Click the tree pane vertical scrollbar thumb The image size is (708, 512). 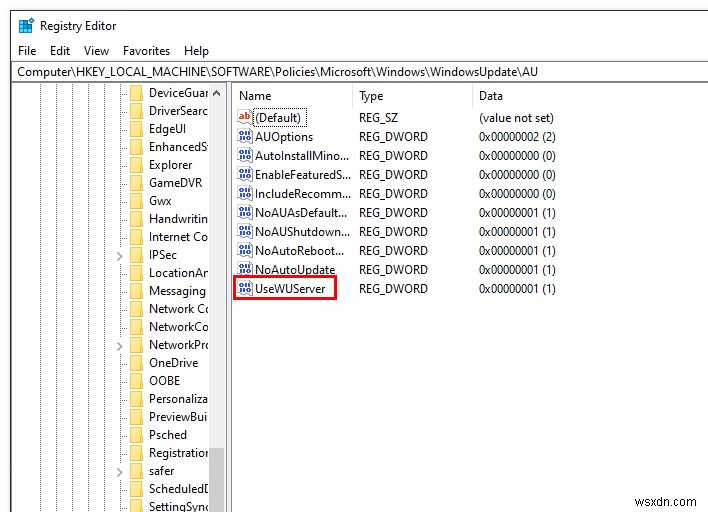coord(216,479)
